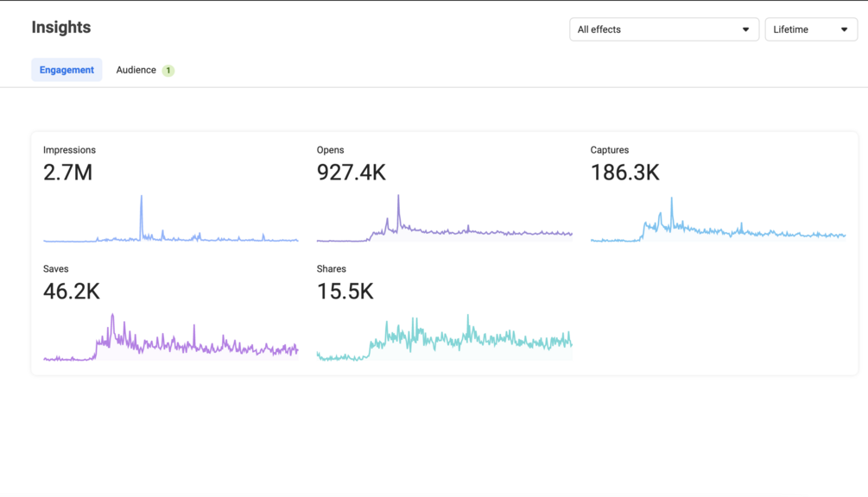868x497 pixels.
Task: Open the All effects dropdown
Action: click(x=663, y=29)
